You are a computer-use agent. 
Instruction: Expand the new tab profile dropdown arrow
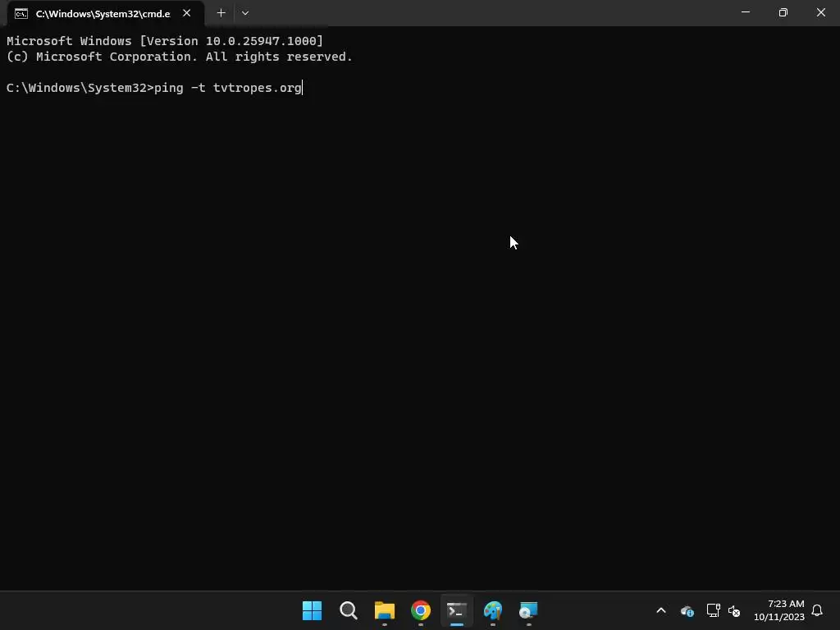click(x=244, y=13)
